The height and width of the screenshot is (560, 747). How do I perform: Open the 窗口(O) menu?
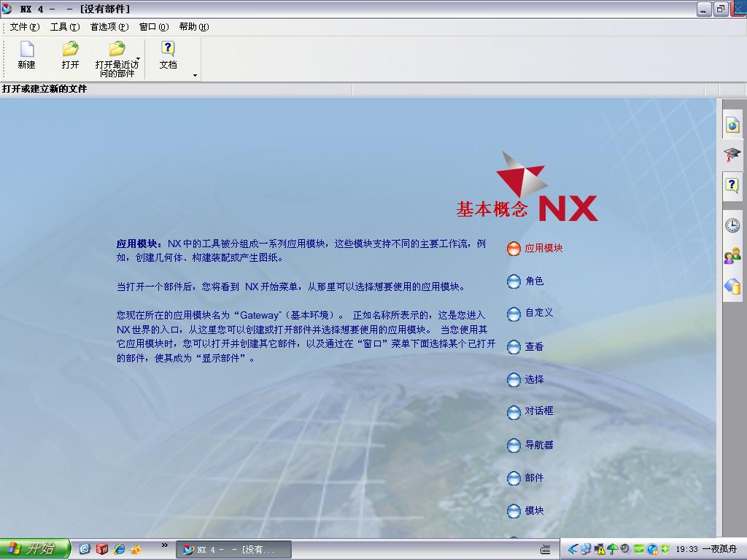153,27
